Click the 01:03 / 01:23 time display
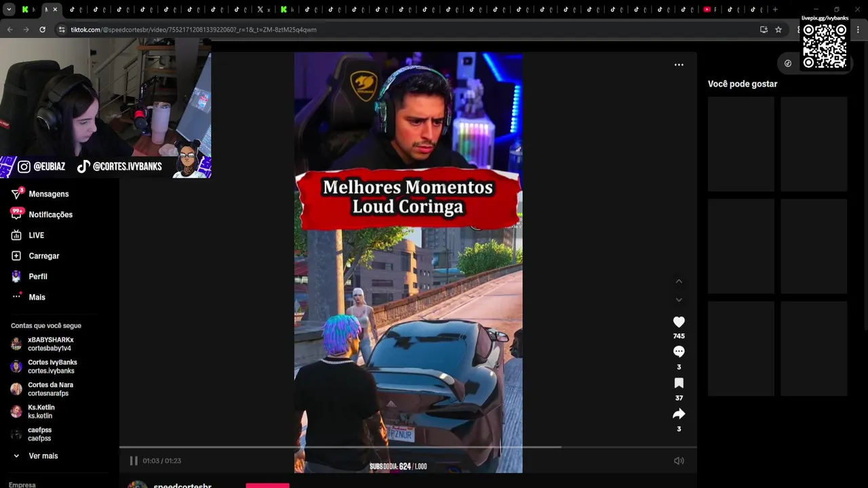 (161, 461)
